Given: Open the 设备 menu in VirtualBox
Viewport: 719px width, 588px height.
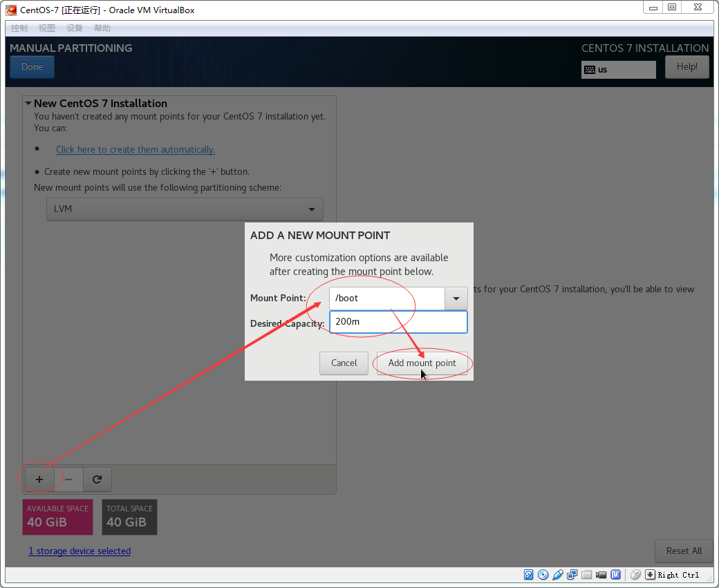Looking at the screenshot, I should (x=75, y=28).
